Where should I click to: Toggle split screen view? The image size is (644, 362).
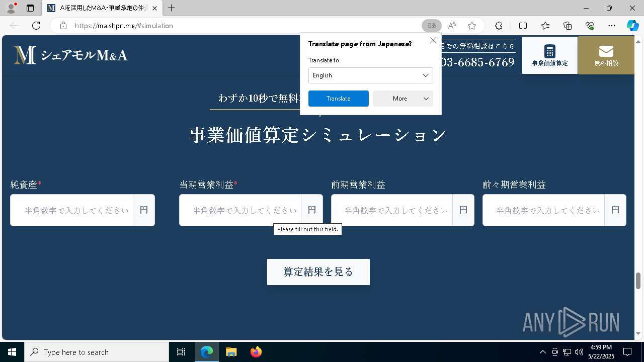coord(523,26)
